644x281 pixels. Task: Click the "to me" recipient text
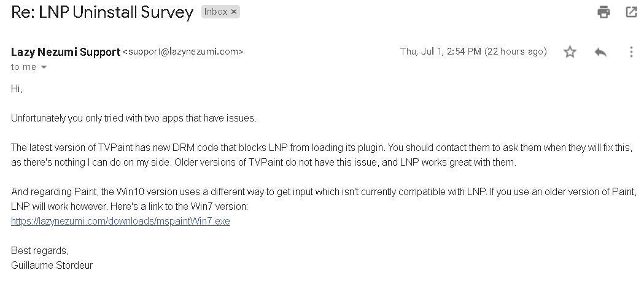coord(23,67)
